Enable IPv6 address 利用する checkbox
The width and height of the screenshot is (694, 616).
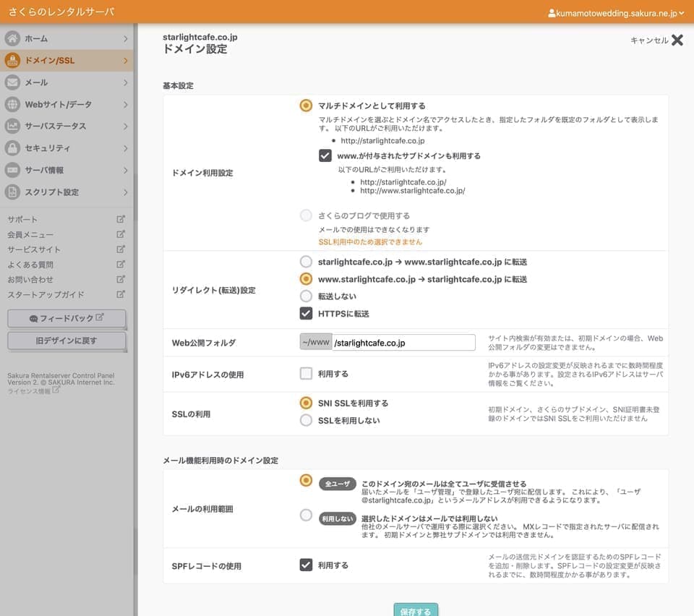pyautogui.click(x=306, y=374)
